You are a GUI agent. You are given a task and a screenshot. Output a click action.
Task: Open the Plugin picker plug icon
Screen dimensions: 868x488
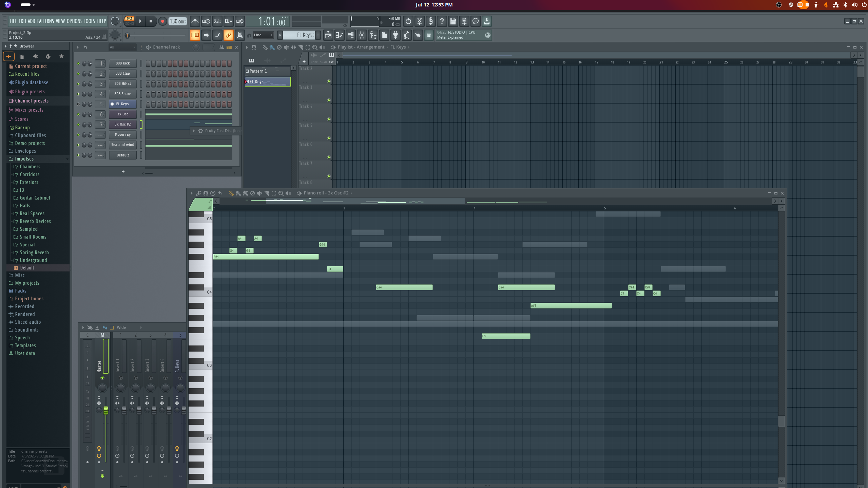396,35
